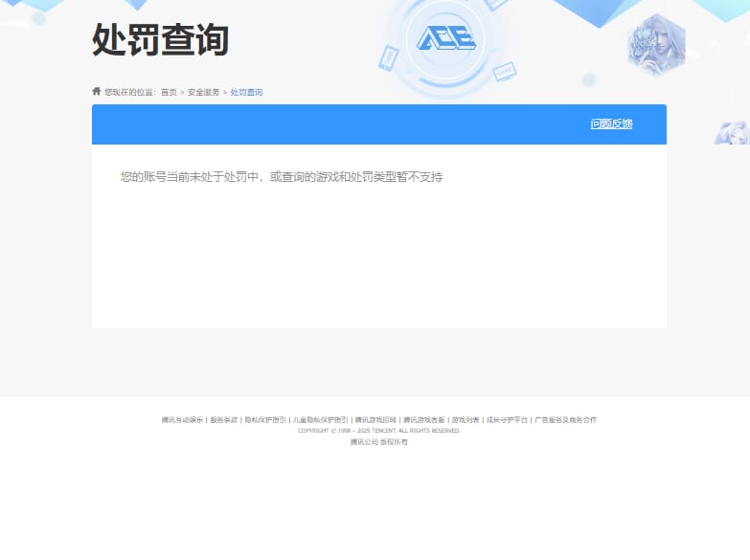Click the home icon in the breadcrumb
Viewport: 750px width, 560px height.
(x=97, y=91)
